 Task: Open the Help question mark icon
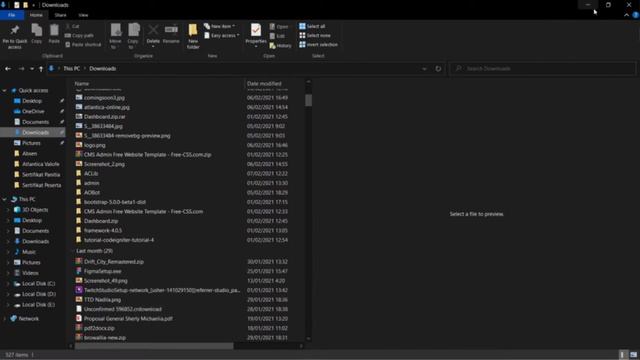636,15
